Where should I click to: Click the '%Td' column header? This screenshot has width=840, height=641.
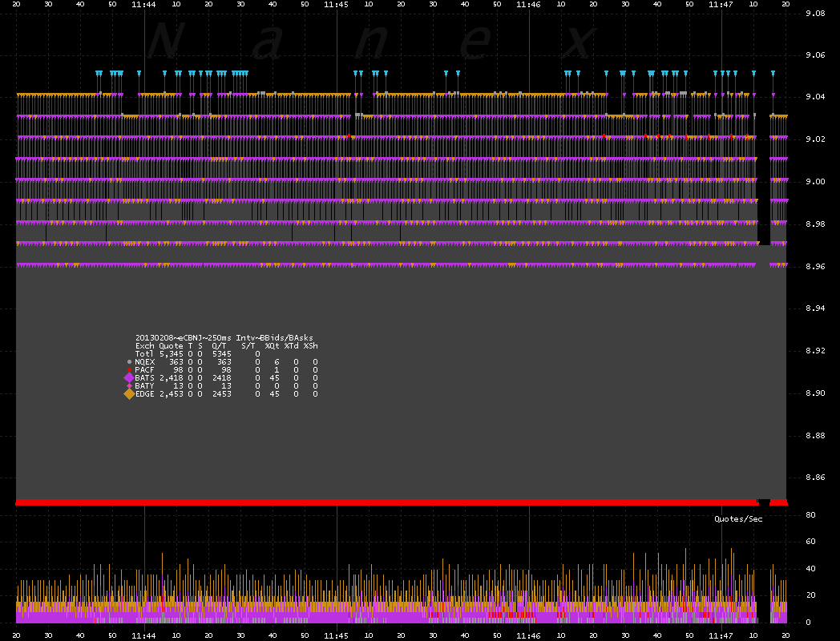292,346
